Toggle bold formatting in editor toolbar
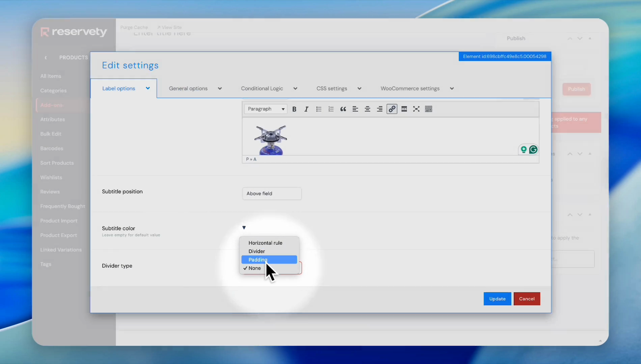Viewport: 641px width, 364px height. coord(294,109)
